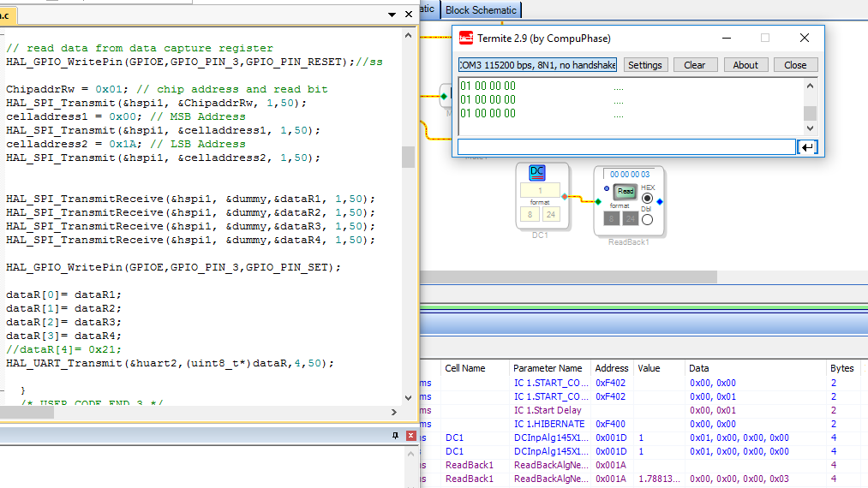Close the code editor tab with the X

pyautogui.click(x=409, y=15)
